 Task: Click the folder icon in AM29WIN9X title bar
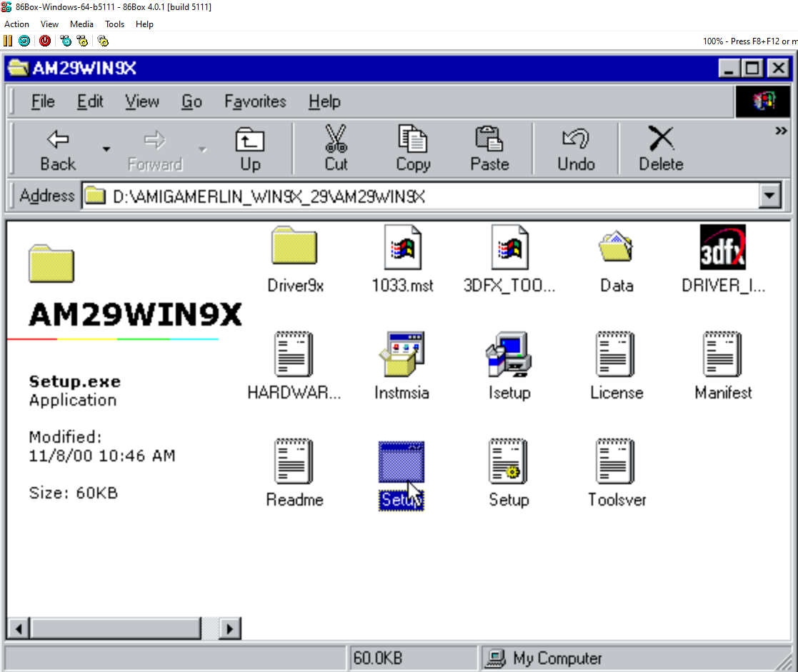[x=18, y=68]
